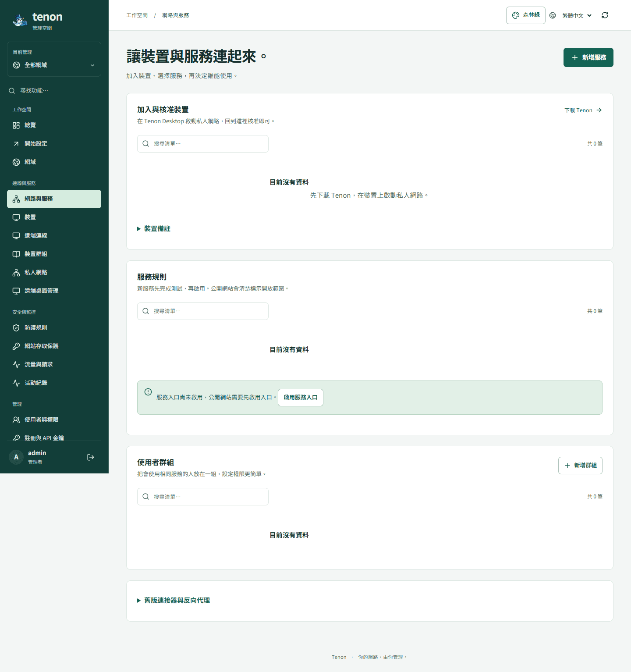The height and width of the screenshot is (672, 631).
Task: Expand the 裝置備註 disclosure
Action: pos(154,229)
